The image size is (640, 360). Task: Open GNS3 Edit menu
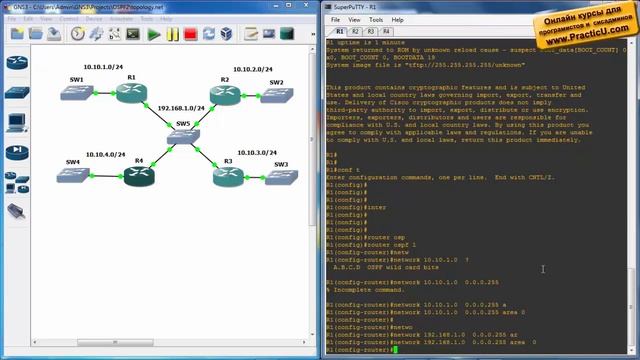click(x=28, y=19)
